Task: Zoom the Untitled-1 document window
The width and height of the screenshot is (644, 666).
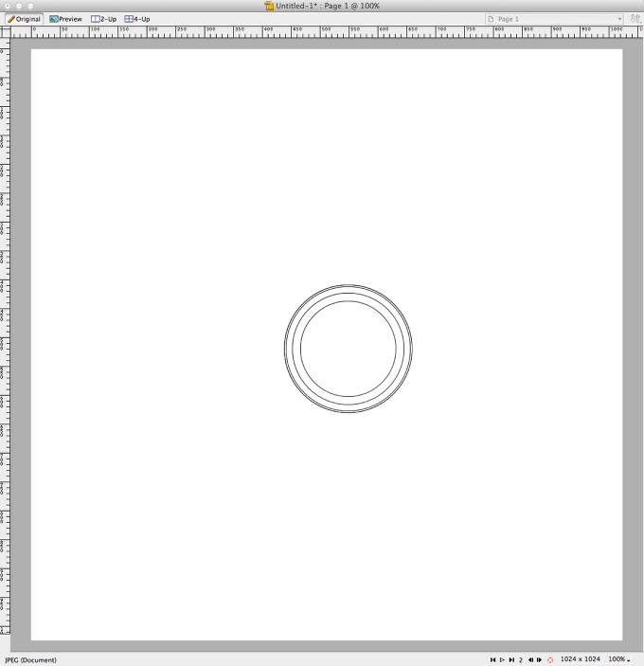Action: tap(30, 6)
